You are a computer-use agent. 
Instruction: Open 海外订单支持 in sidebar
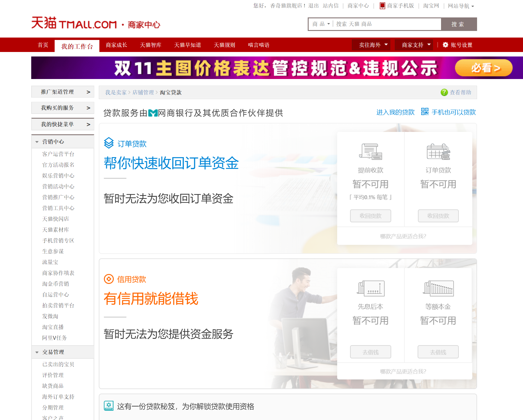58,397
